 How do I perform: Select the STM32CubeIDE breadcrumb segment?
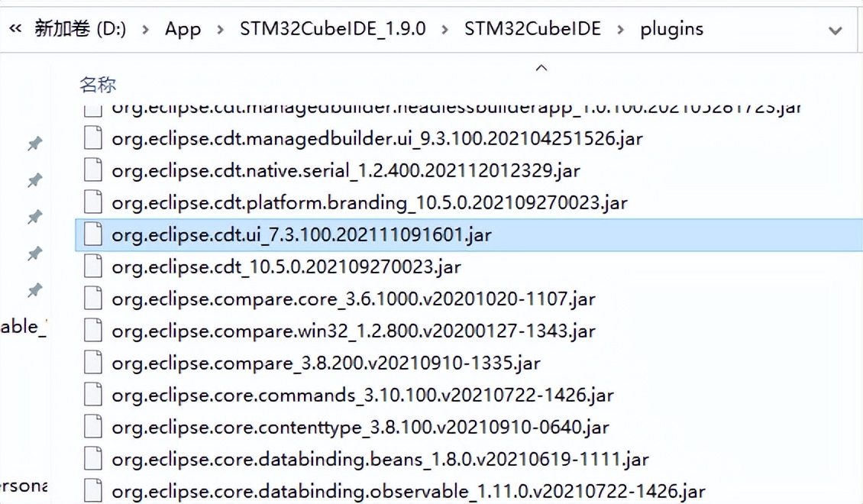[x=532, y=29]
